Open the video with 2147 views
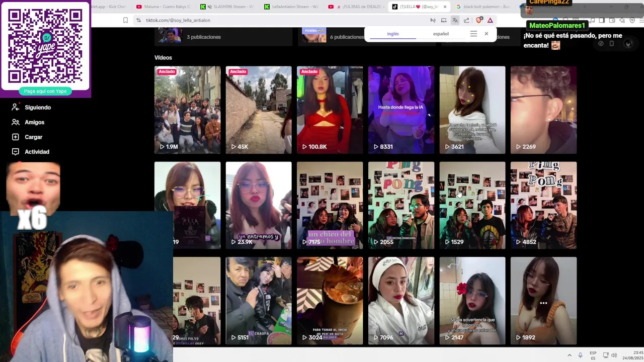This screenshot has width=644, height=362. pos(472,301)
